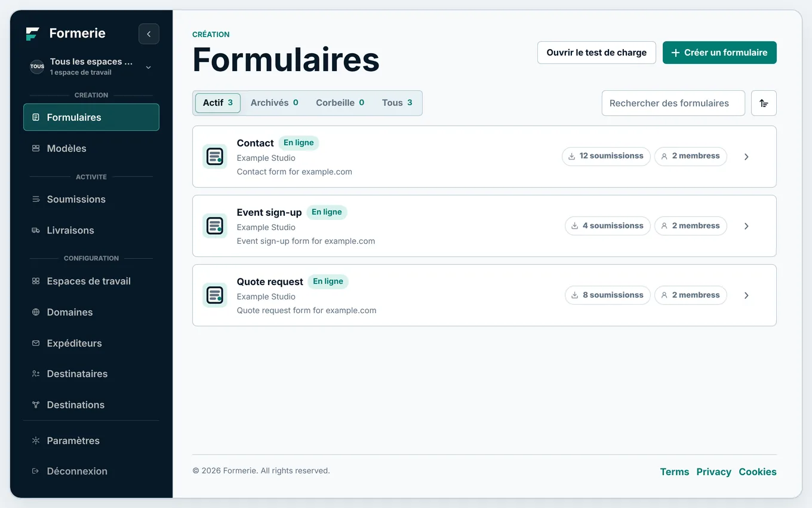Switch to the Archivés tab
Viewport: 812px width, 508px height.
(x=275, y=103)
